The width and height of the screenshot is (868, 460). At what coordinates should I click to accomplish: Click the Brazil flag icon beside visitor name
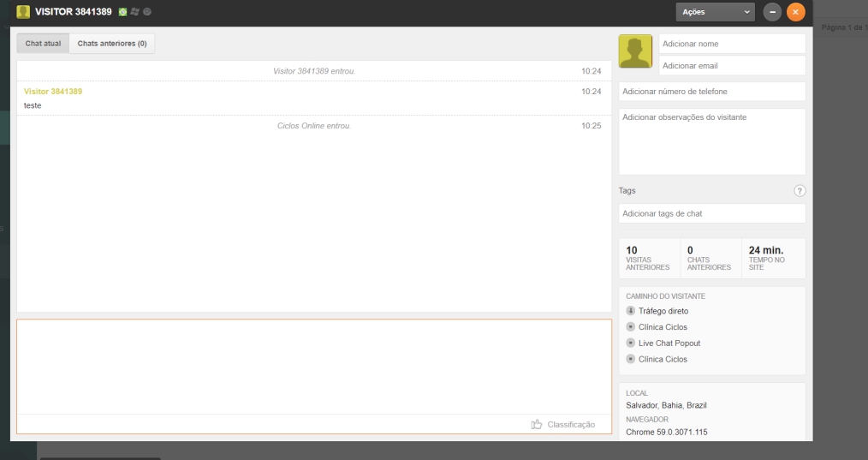coord(123,12)
